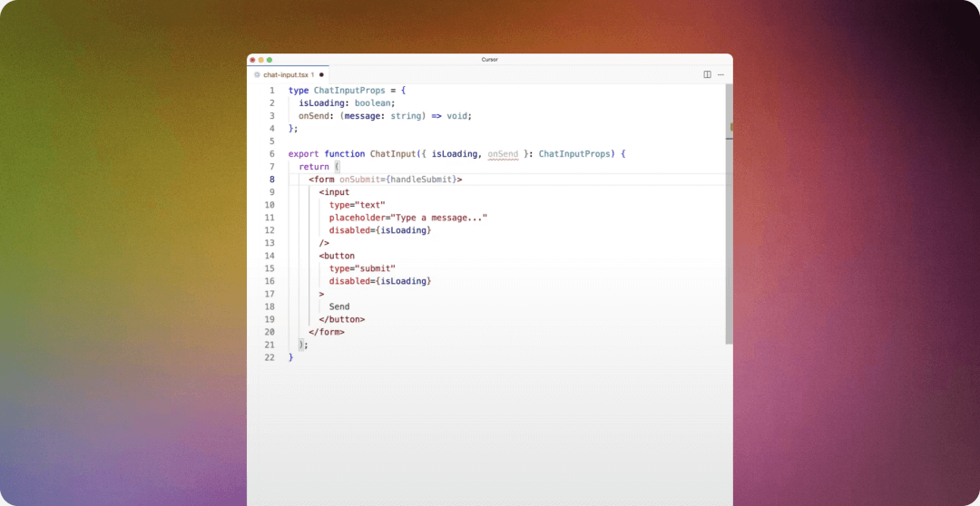Minimize the window with the yellow button

tap(260, 60)
